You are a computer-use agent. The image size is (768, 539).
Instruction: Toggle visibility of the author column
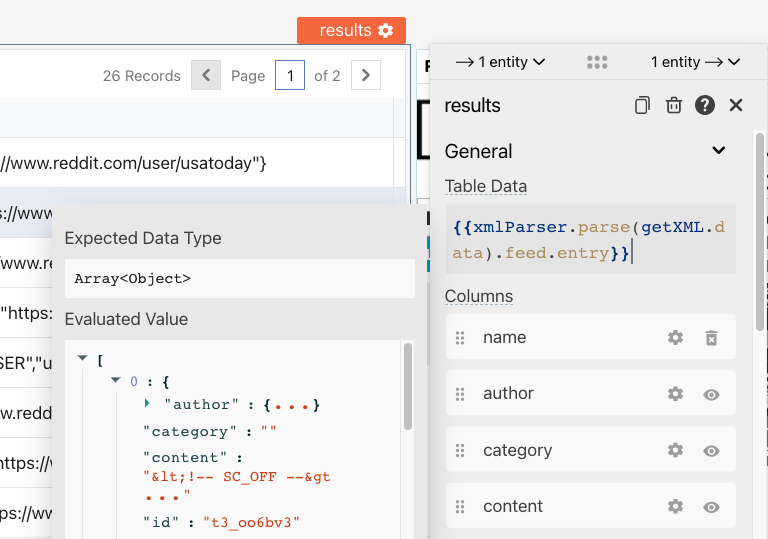tap(711, 394)
